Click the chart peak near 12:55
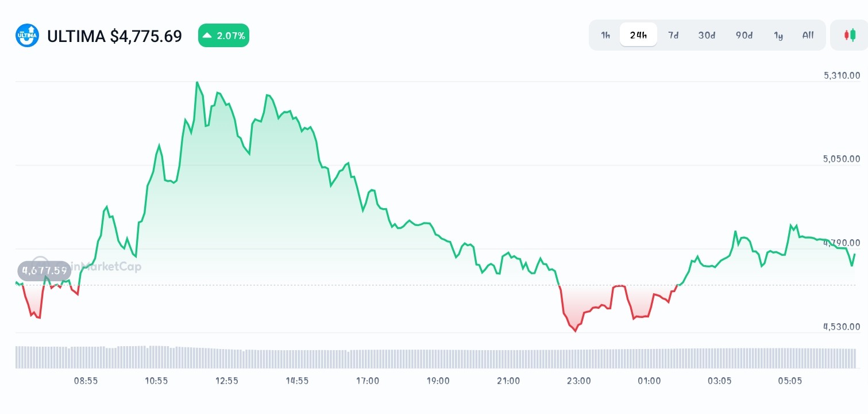The width and height of the screenshot is (868, 414). point(198,83)
